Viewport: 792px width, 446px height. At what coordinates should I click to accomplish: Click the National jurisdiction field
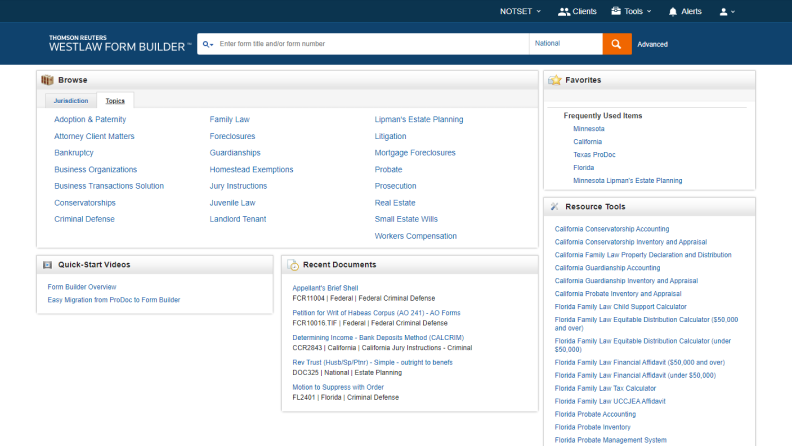point(564,44)
